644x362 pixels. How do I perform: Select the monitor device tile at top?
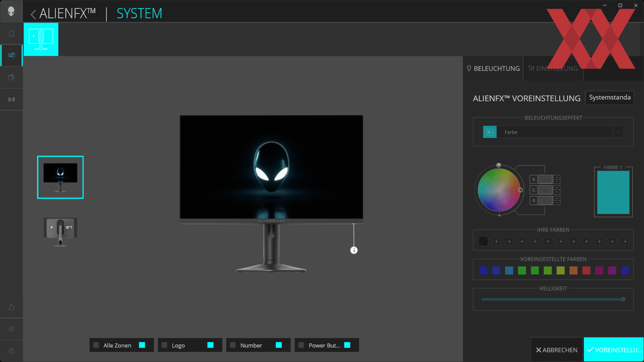tap(41, 39)
